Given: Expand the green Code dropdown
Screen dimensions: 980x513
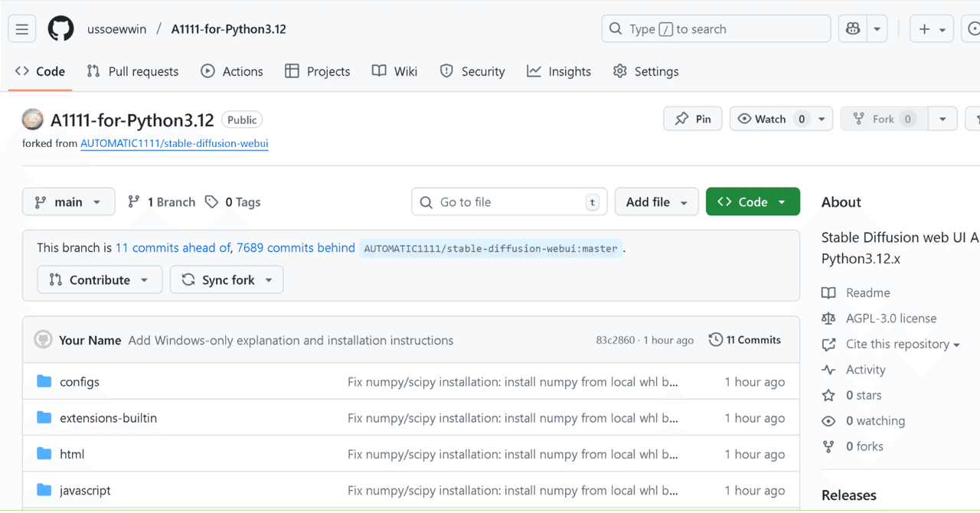Looking at the screenshot, I should 753,201.
